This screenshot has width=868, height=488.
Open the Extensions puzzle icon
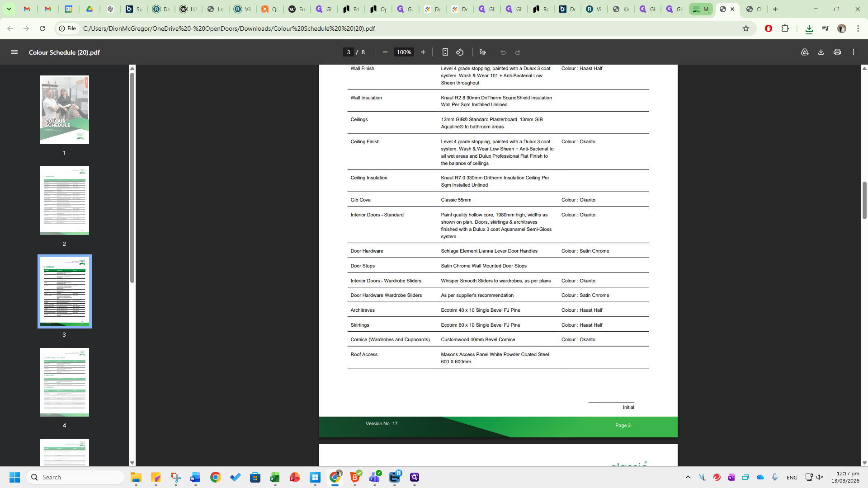tap(785, 28)
